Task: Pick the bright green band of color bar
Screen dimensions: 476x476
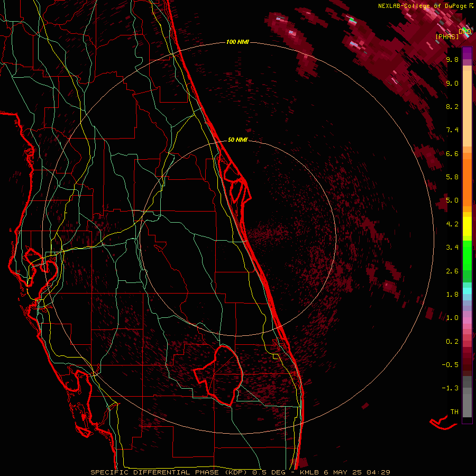Action: click(x=467, y=255)
